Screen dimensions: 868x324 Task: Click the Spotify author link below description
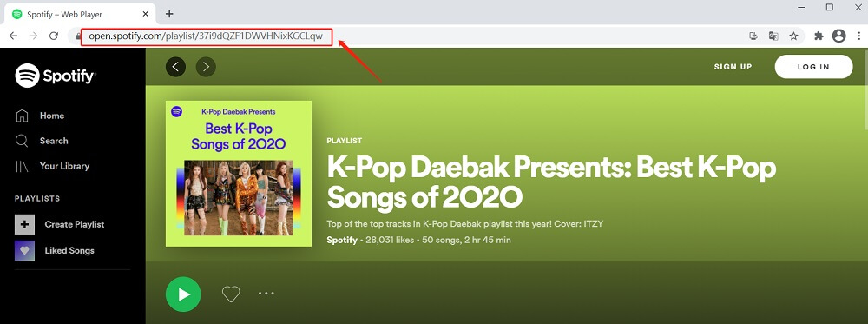[x=342, y=241]
